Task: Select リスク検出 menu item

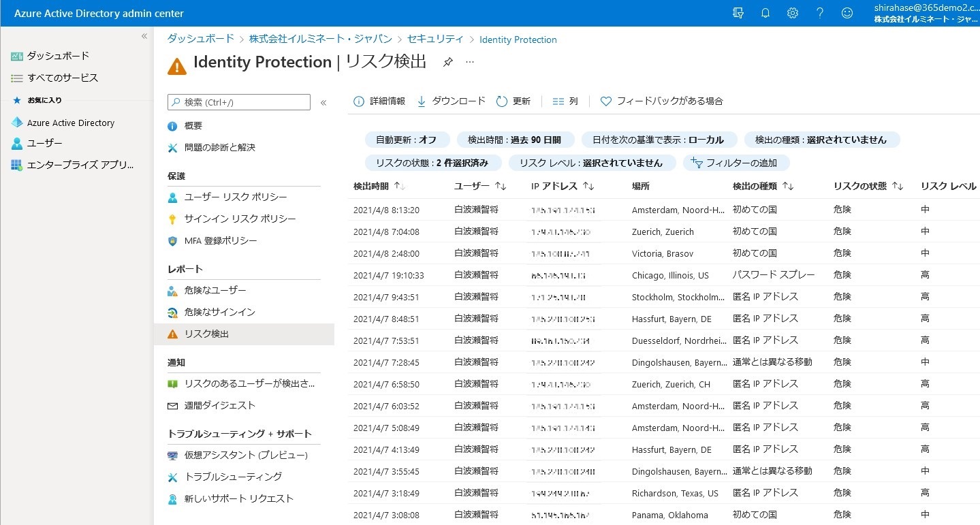Action: coord(244,334)
